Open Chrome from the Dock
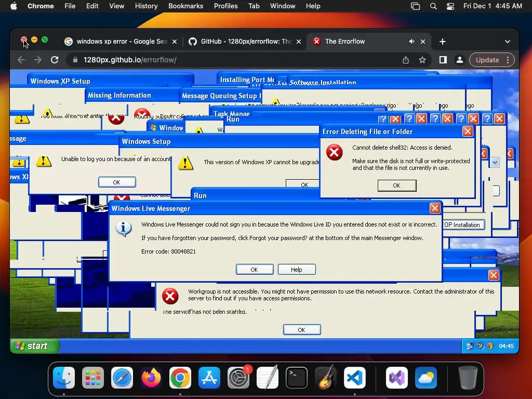The width and height of the screenshot is (532, 399). tap(180, 378)
